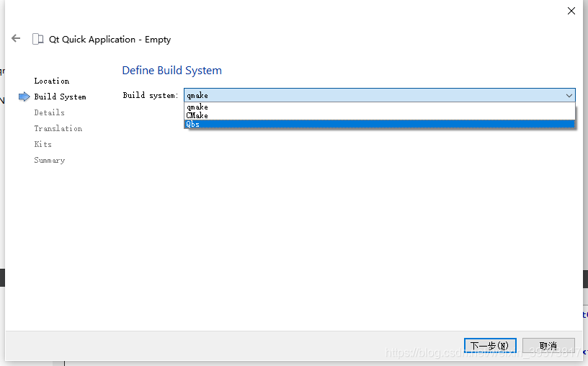Select CMake from the dropdown list

pyautogui.click(x=380, y=115)
